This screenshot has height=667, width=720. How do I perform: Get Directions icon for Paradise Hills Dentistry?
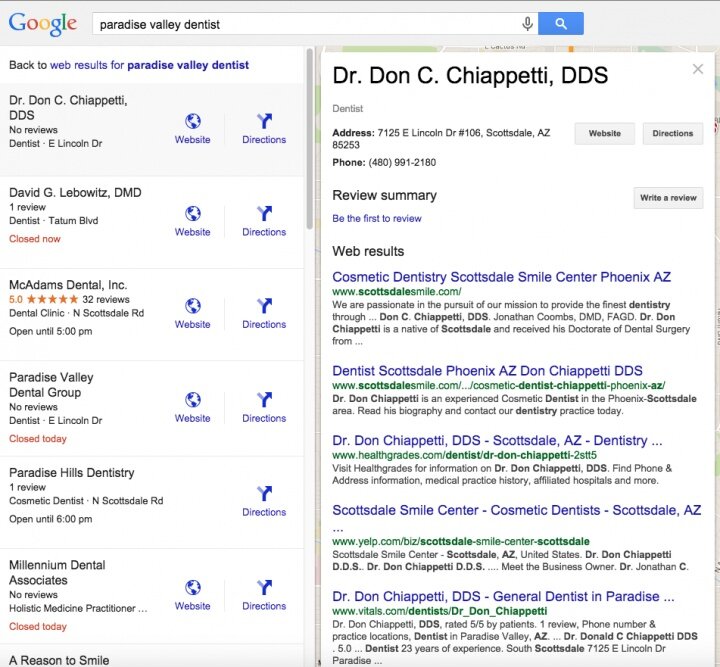pos(264,493)
